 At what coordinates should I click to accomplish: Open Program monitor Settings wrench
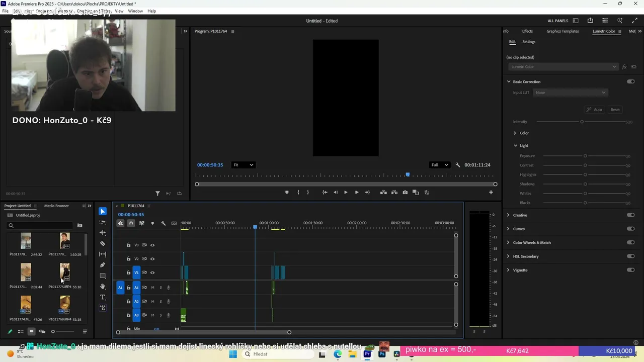tap(458, 165)
